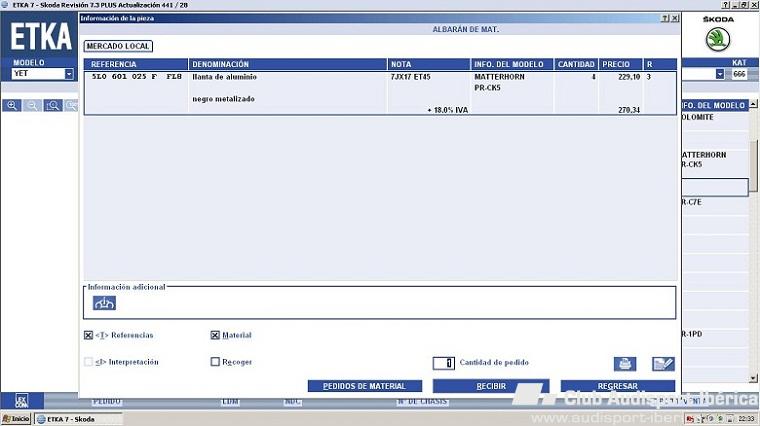This screenshot has width=760, height=426.
Task: Click the printer icon
Action: (625, 364)
